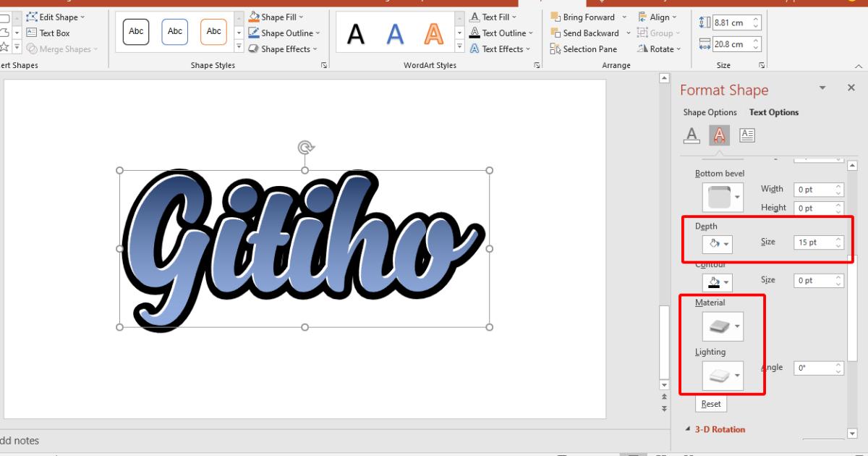The image size is (868, 456).
Task: Click the Shape Fill icon
Action: coord(253,16)
